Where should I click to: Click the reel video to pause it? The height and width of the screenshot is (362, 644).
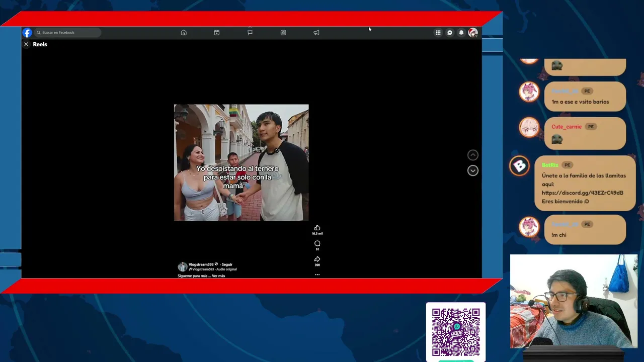[x=242, y=162]
